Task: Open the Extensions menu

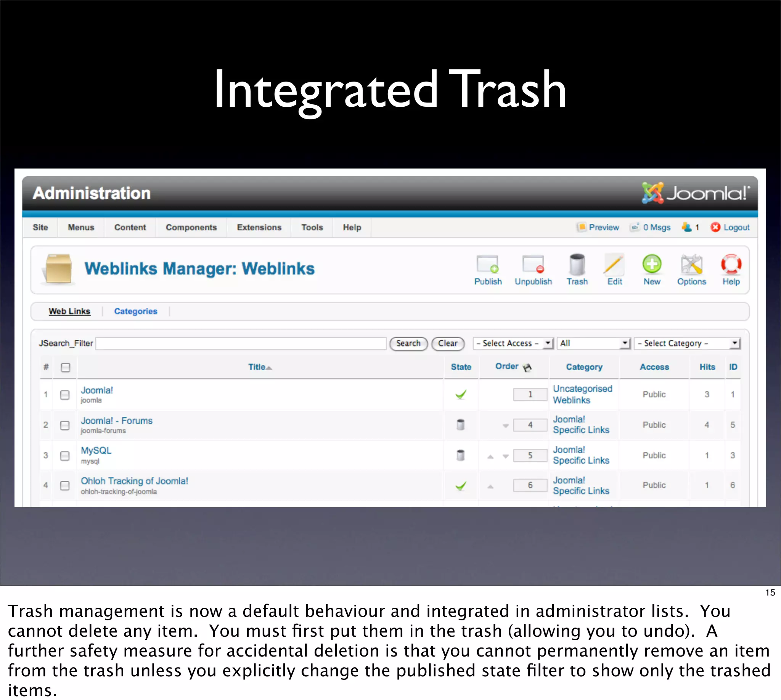Action: [x=259, y=227]
